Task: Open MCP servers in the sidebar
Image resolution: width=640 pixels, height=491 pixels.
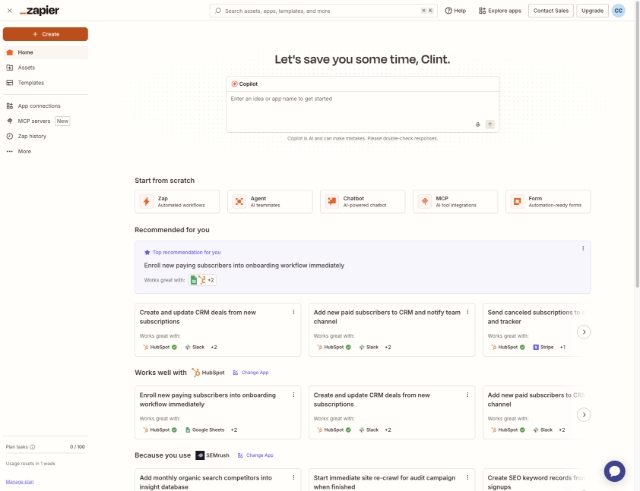Action: pos(45,121)
